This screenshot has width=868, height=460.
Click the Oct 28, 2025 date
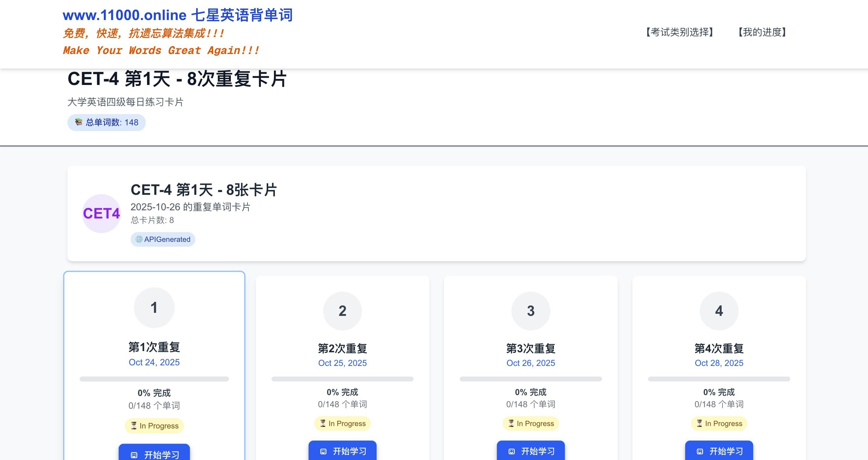[719, 363]
